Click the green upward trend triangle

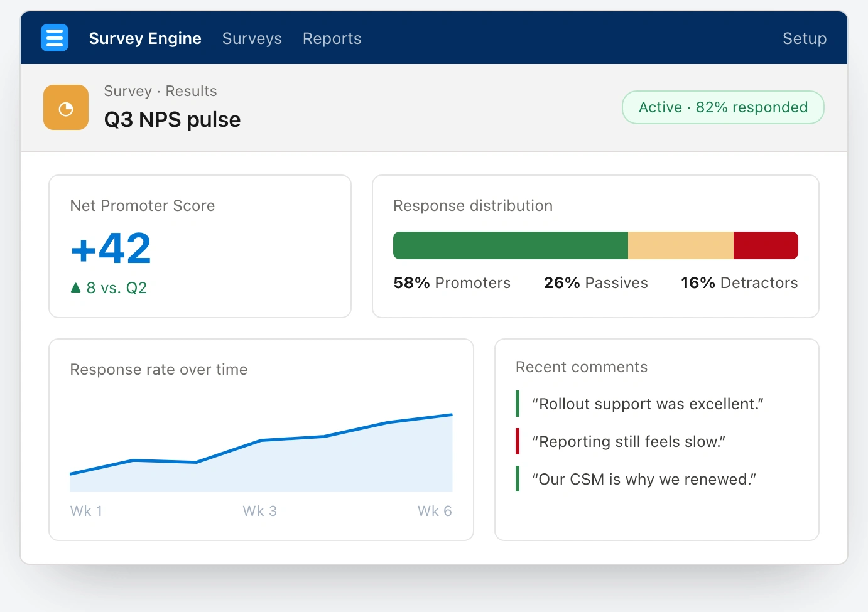point(76,287)
